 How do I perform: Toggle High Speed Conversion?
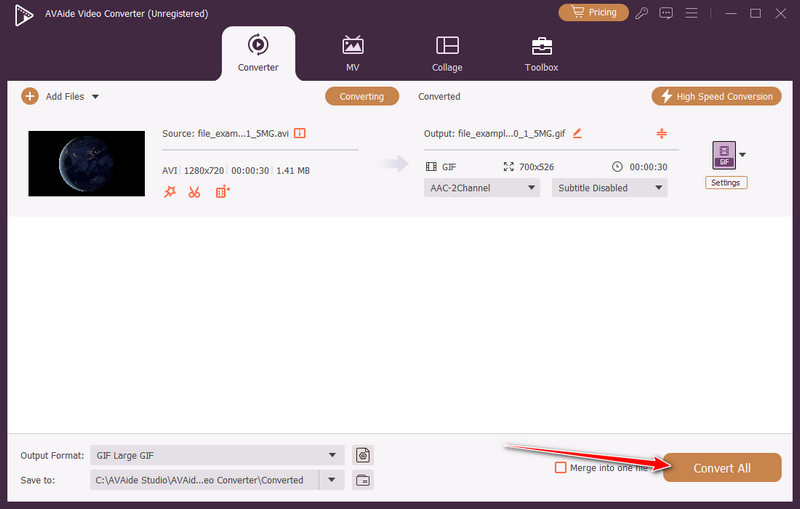pyautogui.click(x=715, y=96)
